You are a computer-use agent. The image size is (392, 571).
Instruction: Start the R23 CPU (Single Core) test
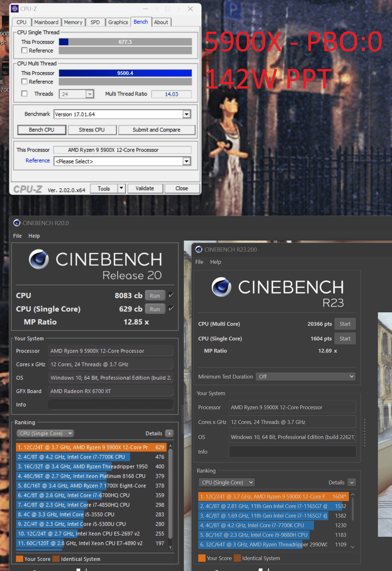(x=345, y=338)
